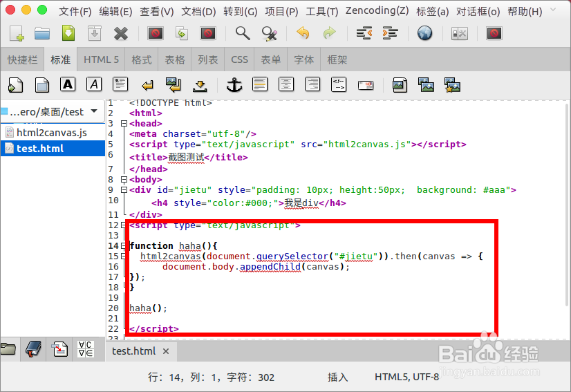Image resolution: width=571 pixels, height=392 pixels.
Task: Collapse the body block on line 8
Action: (x=124, y=180)
